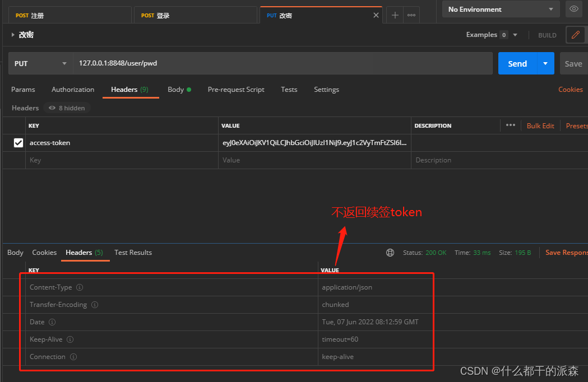This screenshot has width=588, height=382.
Task: Click the 33 ms response time
Action: (482, 253)
